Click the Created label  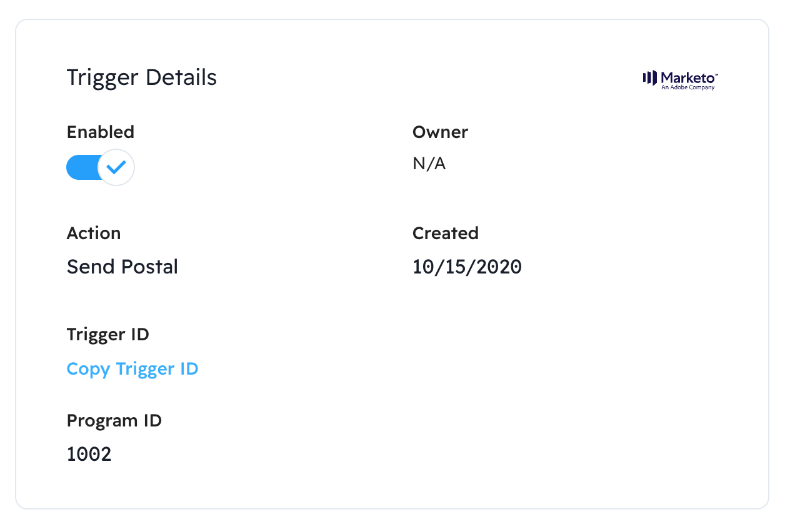tap(445, 234)
